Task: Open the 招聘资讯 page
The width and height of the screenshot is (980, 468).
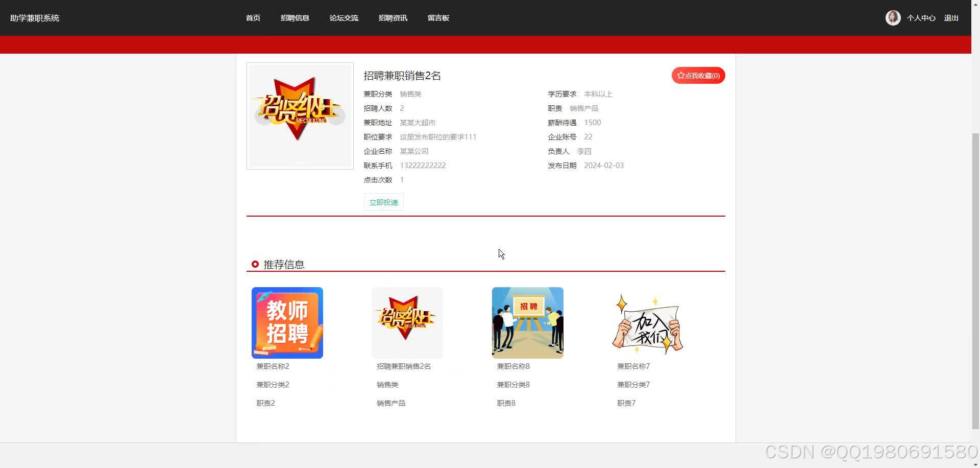Action: (x=393, y=17)
